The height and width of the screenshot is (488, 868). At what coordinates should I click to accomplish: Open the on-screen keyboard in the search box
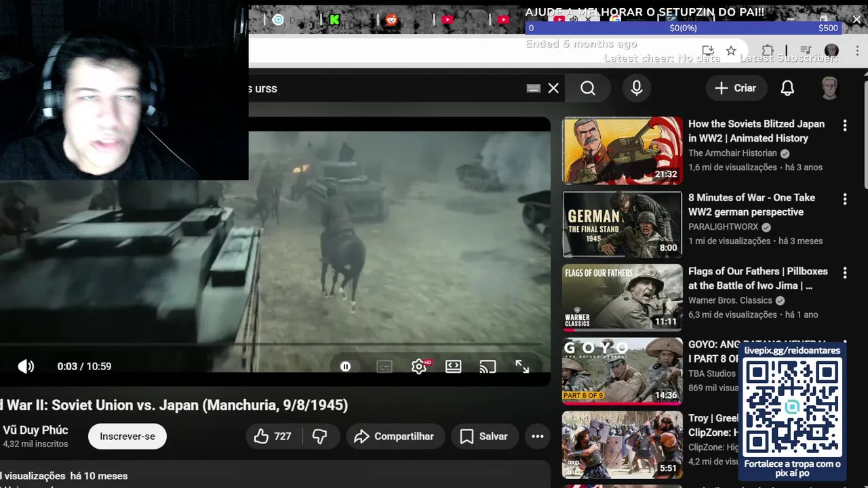[x=534, y=88]
